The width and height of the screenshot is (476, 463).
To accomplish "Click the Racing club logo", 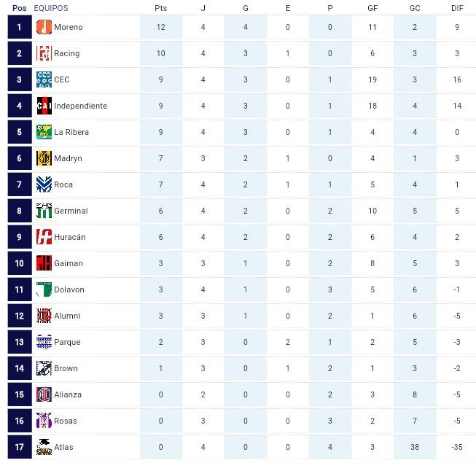I will coord(44,53).
